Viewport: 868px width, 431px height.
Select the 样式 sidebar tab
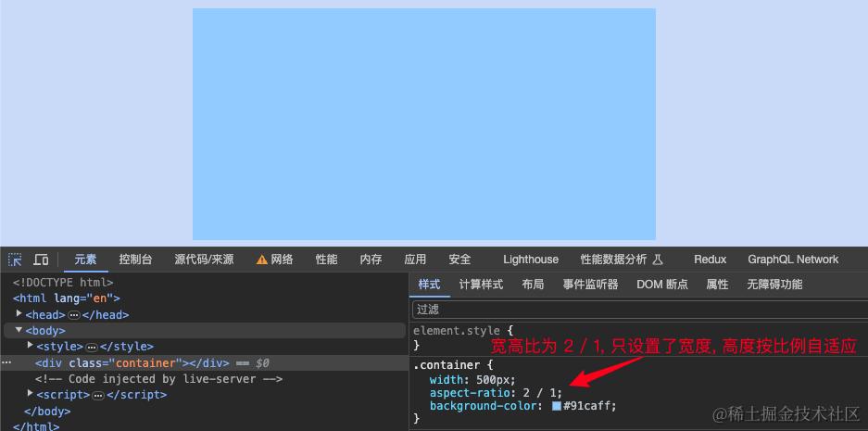(x=430, y=285)
